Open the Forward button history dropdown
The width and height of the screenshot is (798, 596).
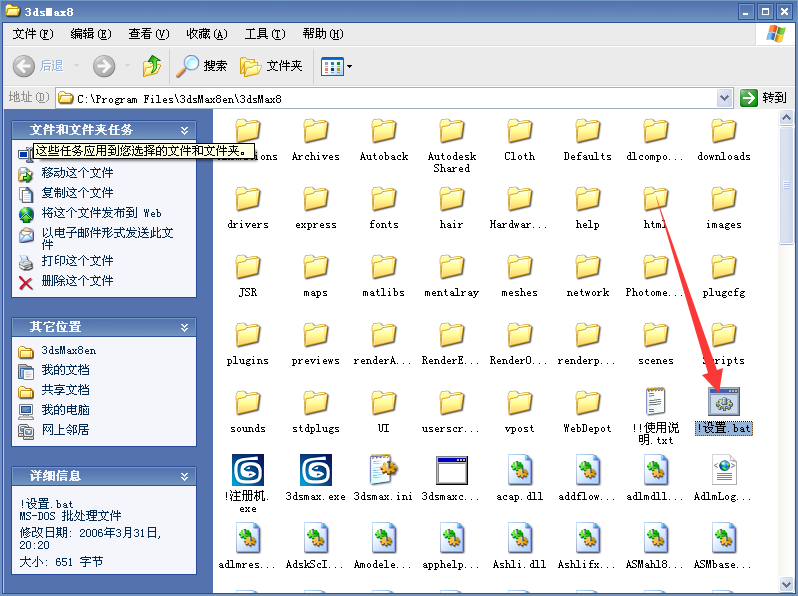point(127,66)
